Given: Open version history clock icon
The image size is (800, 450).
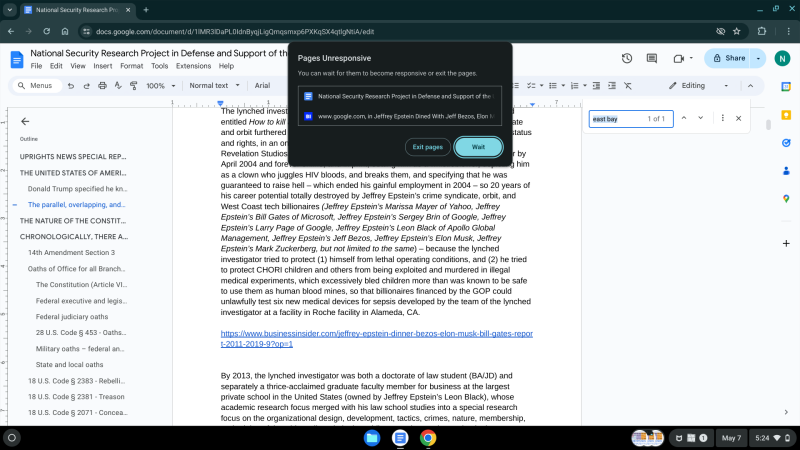Looking at the screenshot, I should point(626,59).
